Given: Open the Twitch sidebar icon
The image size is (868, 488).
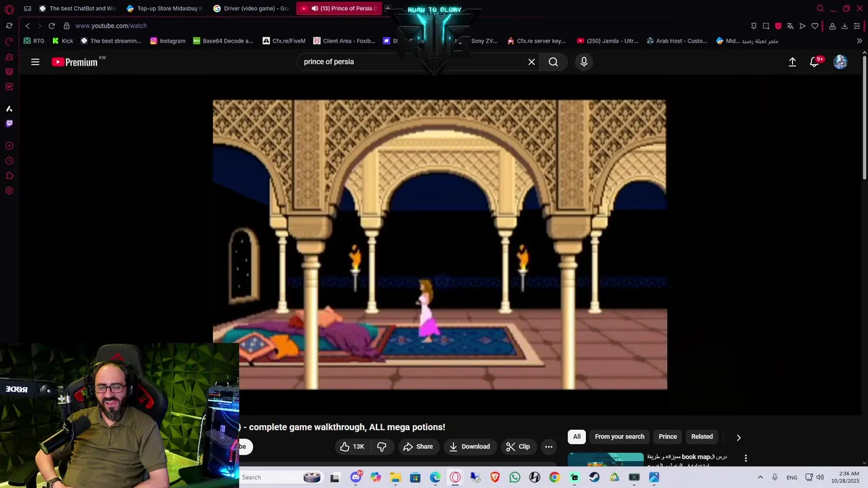Looking at the screenshot, I should click(9, 123).
